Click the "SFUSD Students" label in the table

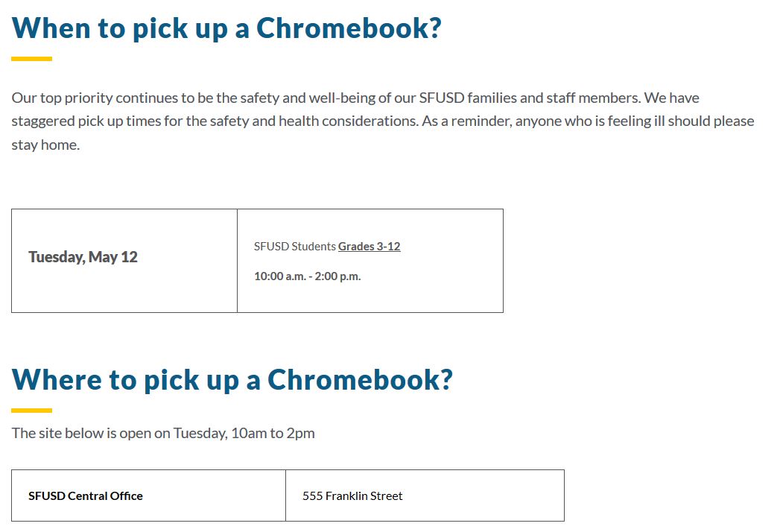(x=295, y=247)
